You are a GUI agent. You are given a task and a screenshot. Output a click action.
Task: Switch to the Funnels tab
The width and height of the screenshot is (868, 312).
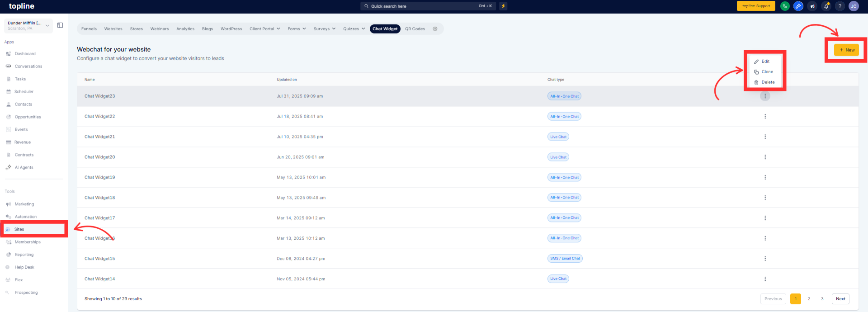coord(89,29)
